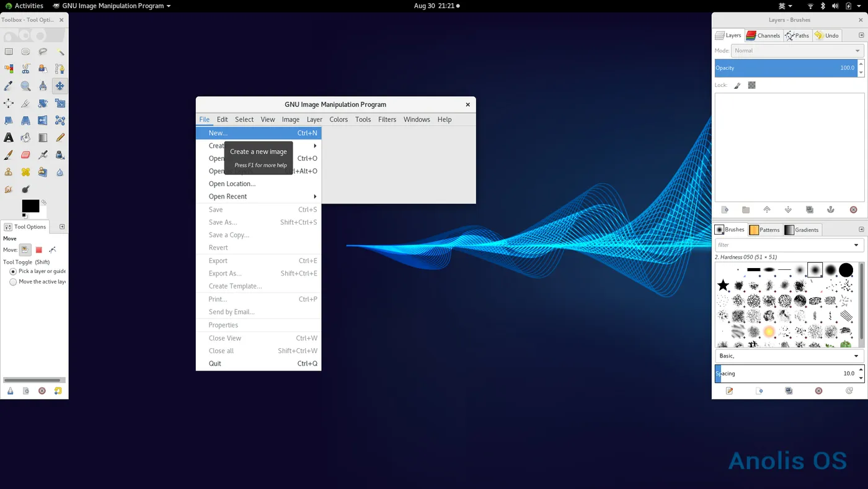The image size is (868, 489).
Task: Switch to the Gradients tab
Action: tap(802, 230)
